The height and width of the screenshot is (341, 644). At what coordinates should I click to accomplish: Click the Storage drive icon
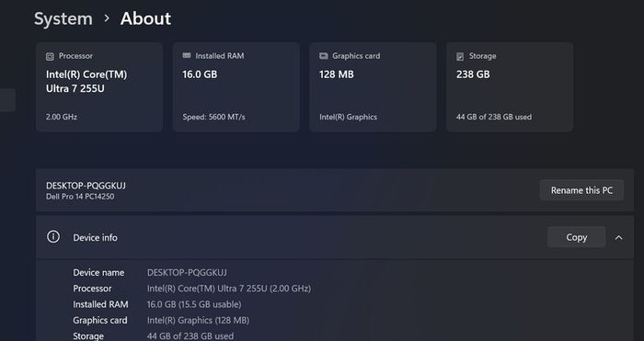coord(460,56)
